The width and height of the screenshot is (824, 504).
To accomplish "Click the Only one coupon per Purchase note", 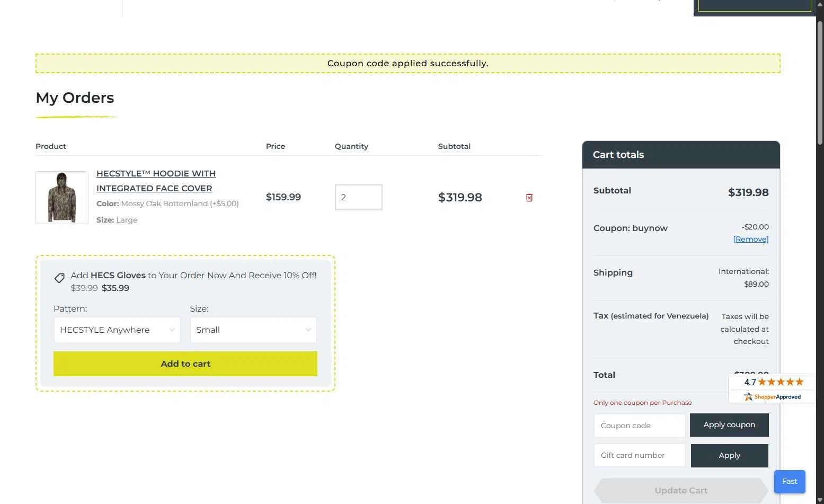I will click(642, 403).
